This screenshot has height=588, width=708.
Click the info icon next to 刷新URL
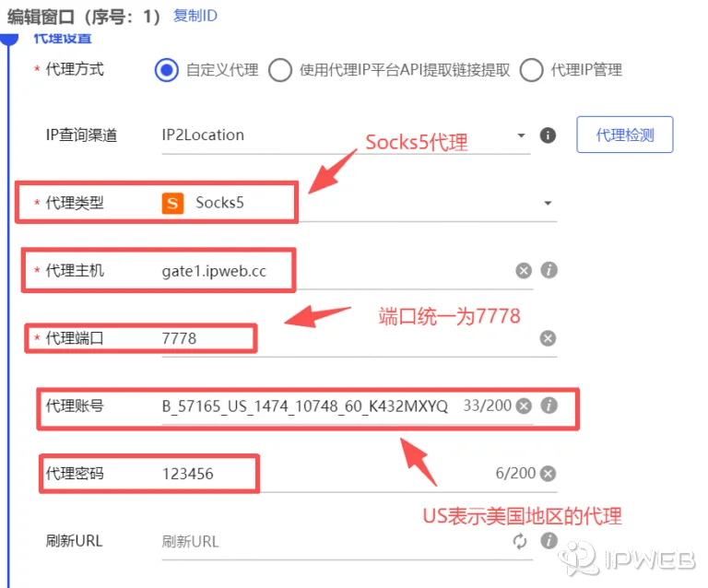pyautogui.click(x=549, y=541)
